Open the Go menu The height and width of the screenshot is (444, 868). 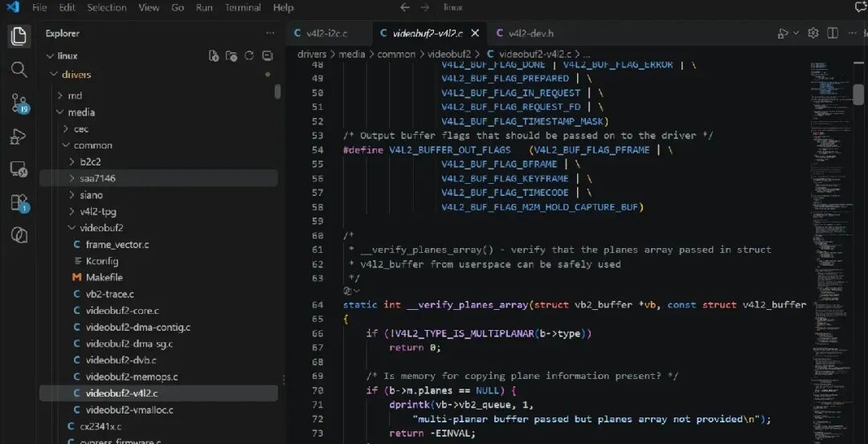coord(178,8)
